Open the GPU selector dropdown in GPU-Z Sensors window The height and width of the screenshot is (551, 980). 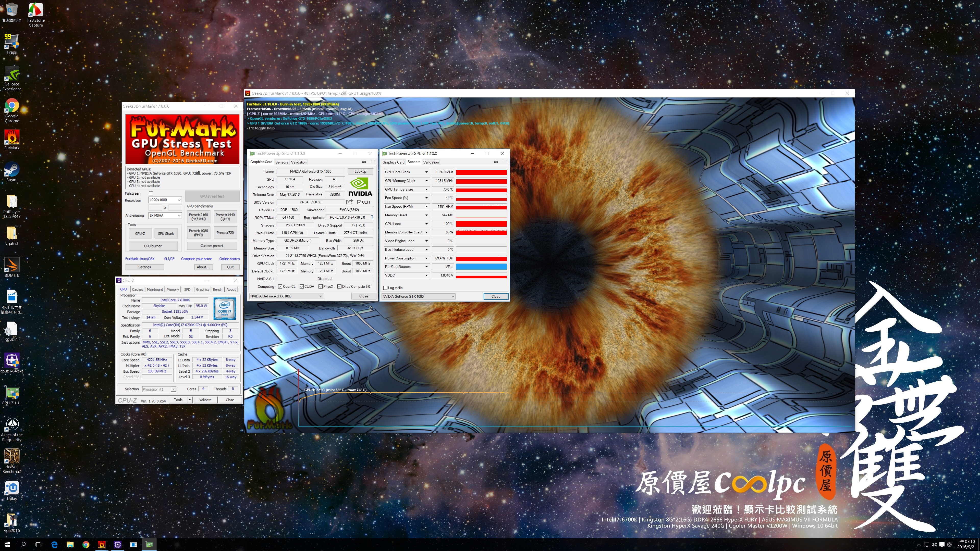tap(418, 296)
